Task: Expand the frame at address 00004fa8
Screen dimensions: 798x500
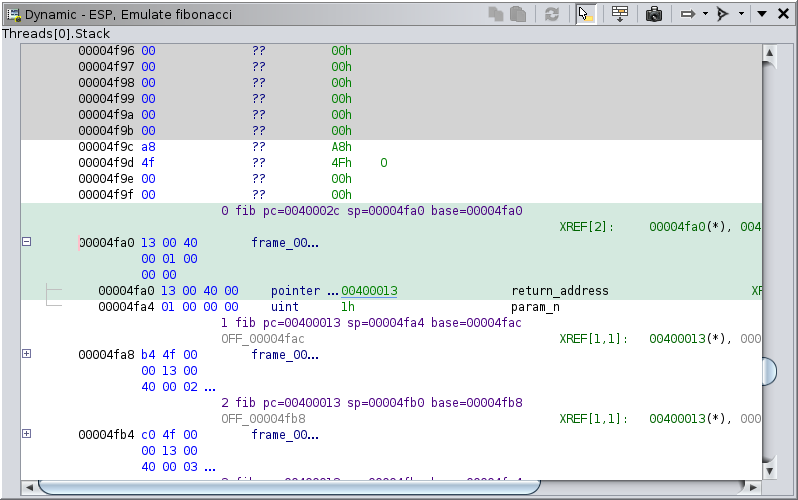Action: click(x=27, y=353)
